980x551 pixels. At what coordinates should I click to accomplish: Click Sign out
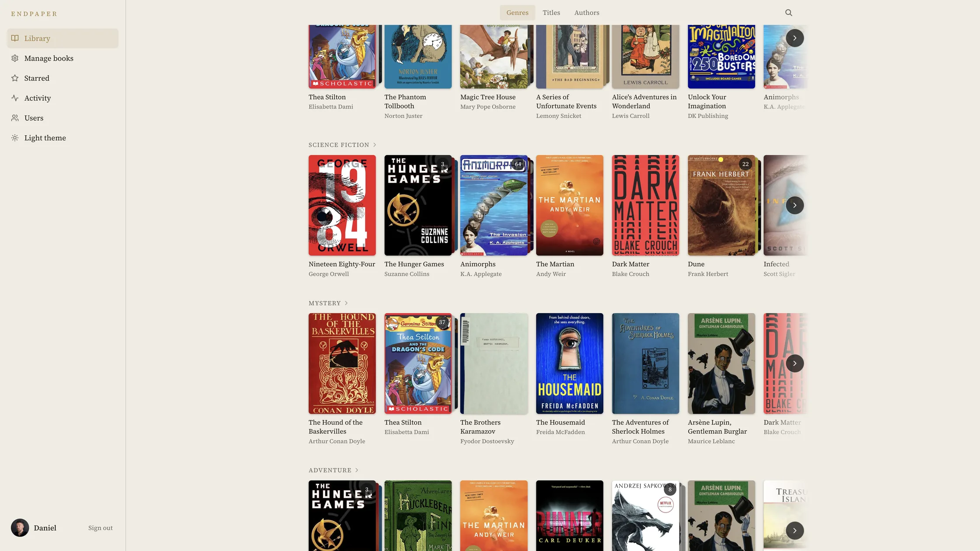(100, 528)
